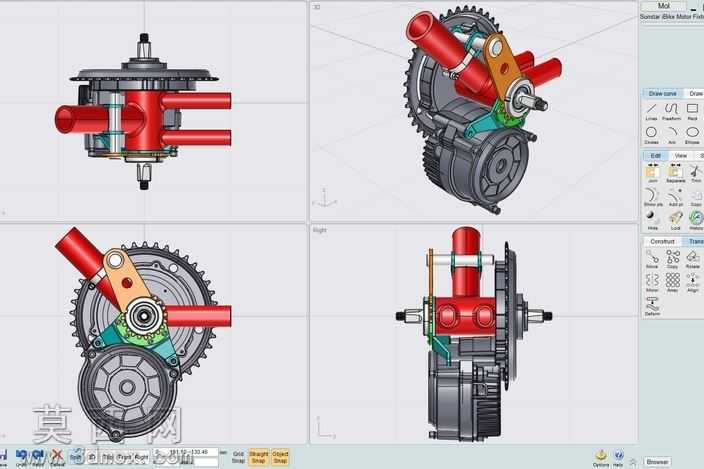Screen dimensions: 704x469
Task: Select the Deform transform tool
Action: tap(652, 307)
